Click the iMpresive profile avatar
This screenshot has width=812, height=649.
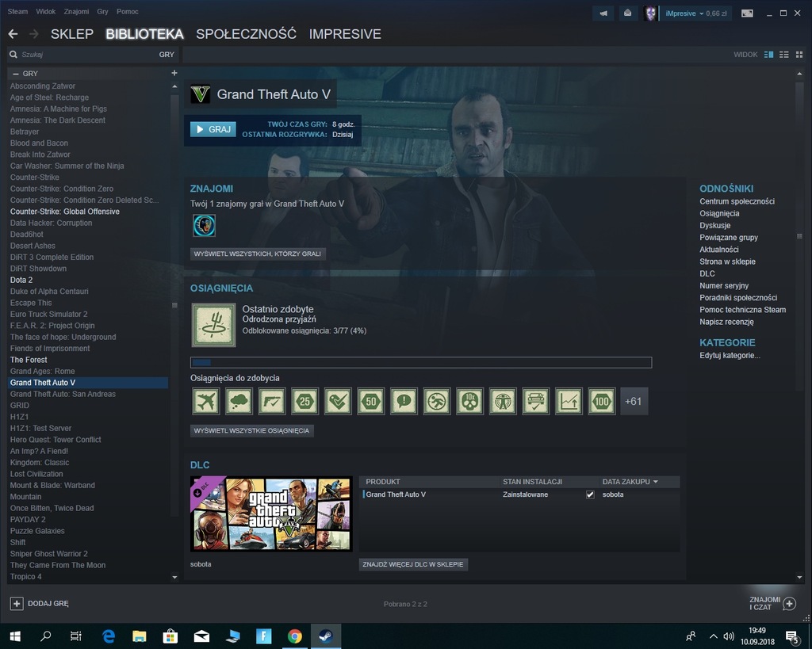point(650,13)
